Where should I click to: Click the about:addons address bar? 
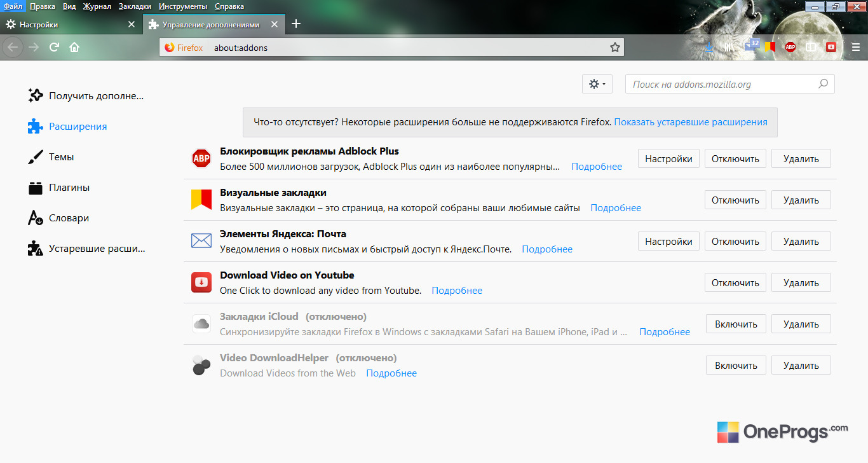click(391, 48)
